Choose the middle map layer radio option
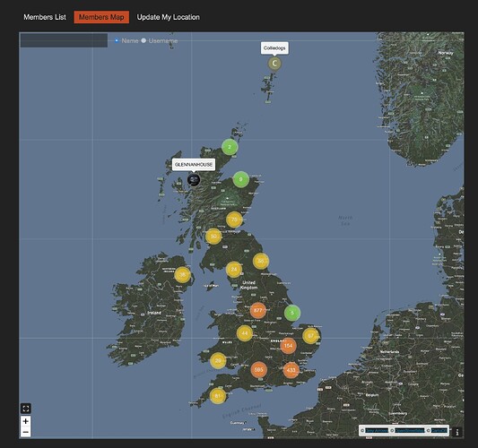Viewport: 478px width, 448px height. tap(392, 431)
